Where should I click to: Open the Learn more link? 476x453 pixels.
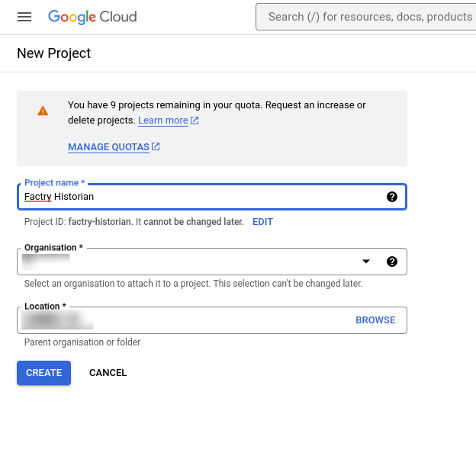coord(163,120)
